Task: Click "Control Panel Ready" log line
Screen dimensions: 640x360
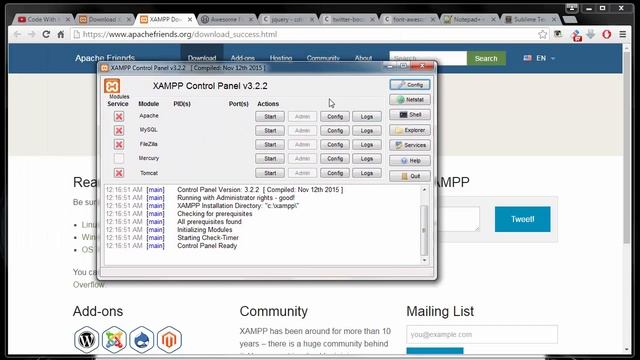Action: [207, 246]
